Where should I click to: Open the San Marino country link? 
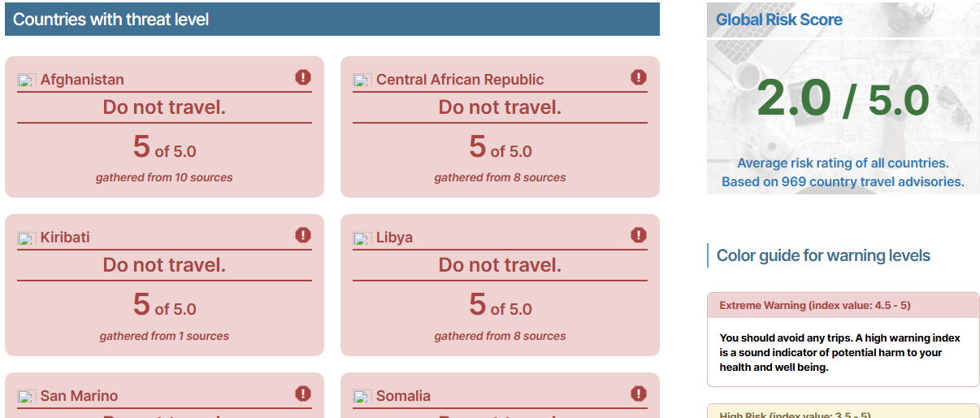(x=79, y=396)
